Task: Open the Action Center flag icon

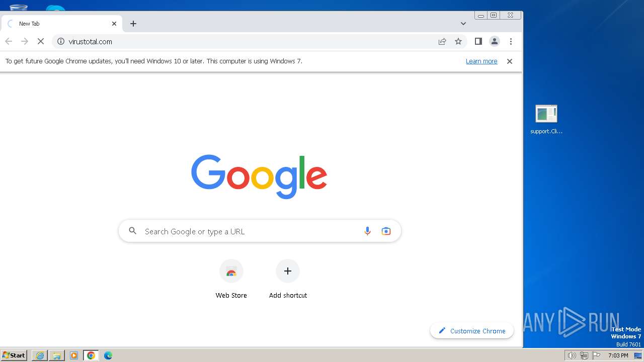Action: [x=597, y=355]
